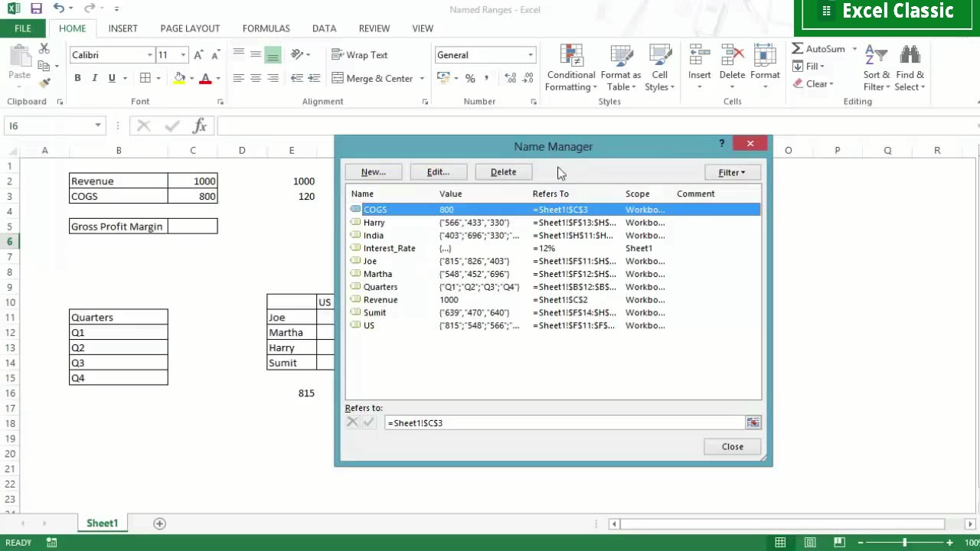Image resolution: width=980 pixels, height=551 pixels.
Task: Click New... button in Name Manager
Action: click(373, 172)
